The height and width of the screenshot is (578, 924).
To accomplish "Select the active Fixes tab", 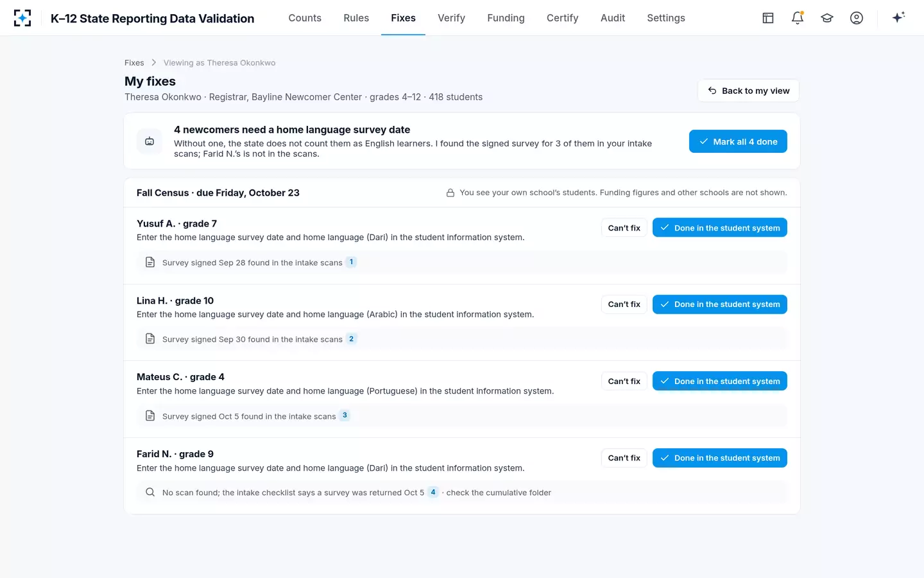I will [x=403, y=18].
